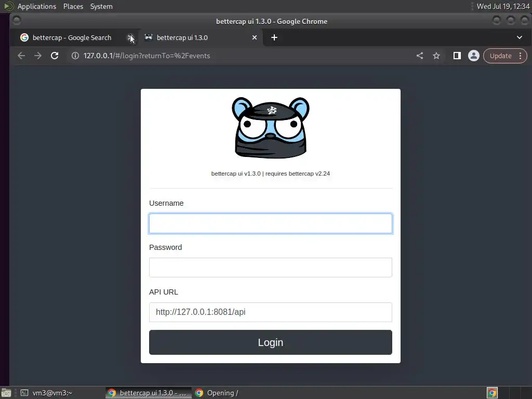
Task: Click the Login button
Action: click(270, 342)
